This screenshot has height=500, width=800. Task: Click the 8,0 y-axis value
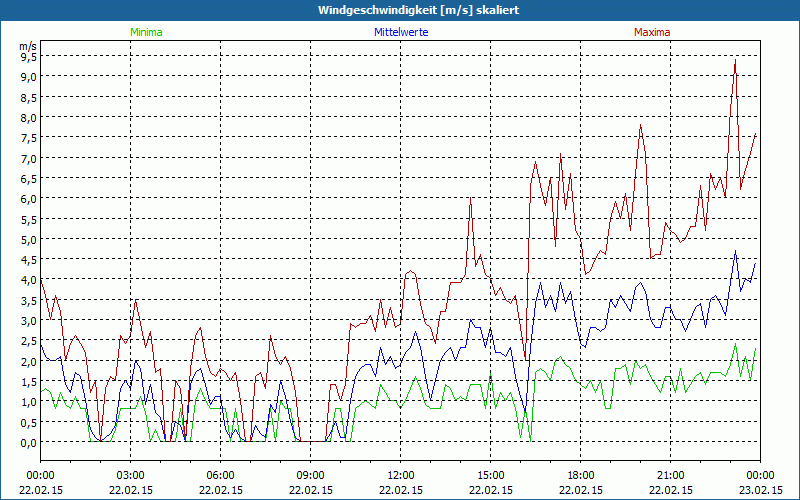click(28, 118)
